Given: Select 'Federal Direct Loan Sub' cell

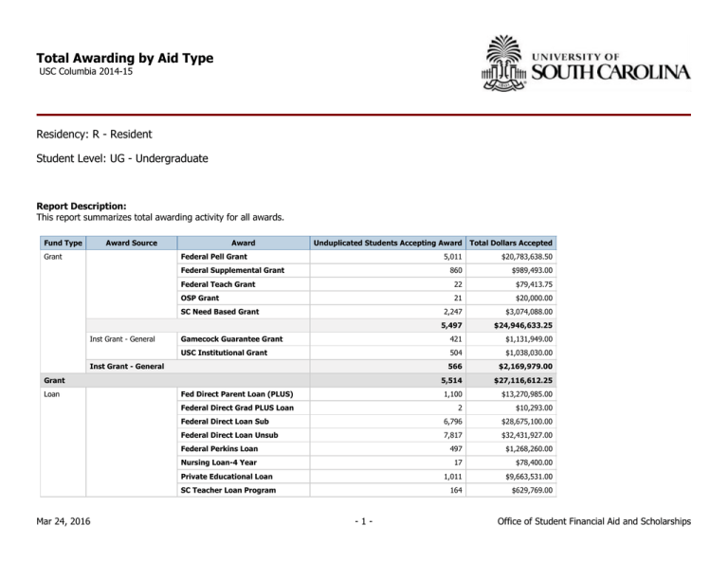Looking at the screenshot, I should 244,422.
